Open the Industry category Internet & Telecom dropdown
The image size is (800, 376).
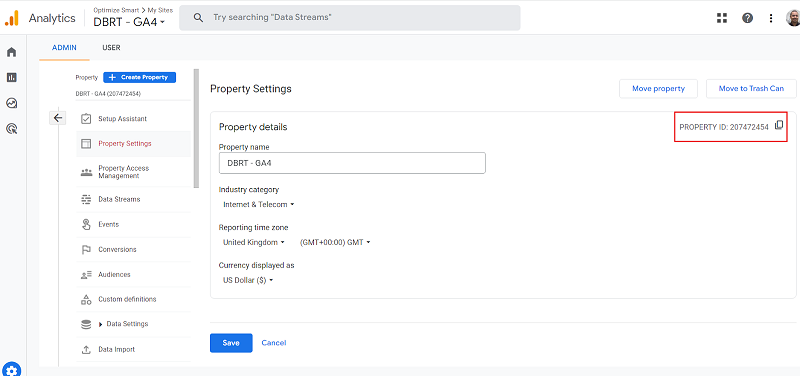click(259, 205)
